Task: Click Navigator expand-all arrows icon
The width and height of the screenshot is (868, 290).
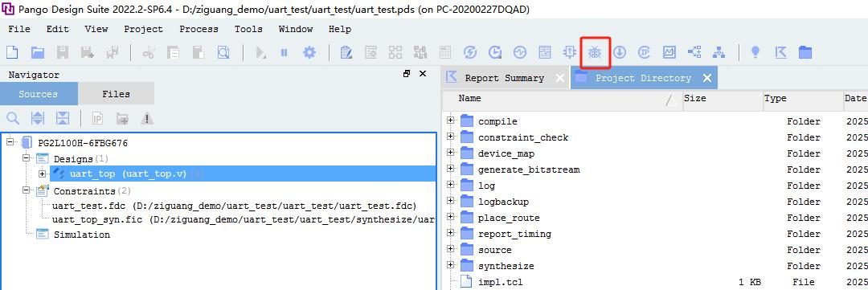Action: coord(38,118)
